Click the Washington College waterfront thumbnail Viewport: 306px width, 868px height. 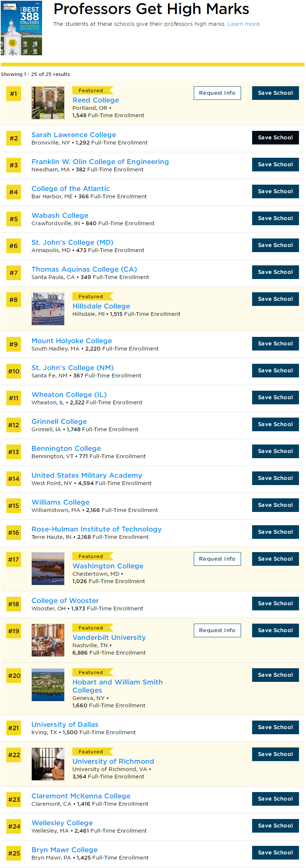point(48,568)
